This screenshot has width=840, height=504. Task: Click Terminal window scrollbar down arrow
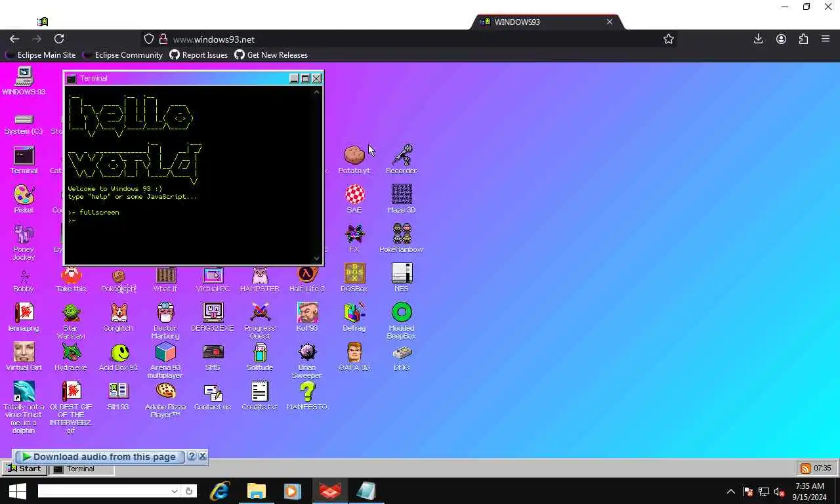pyautogui.click(x=317, y=259)
